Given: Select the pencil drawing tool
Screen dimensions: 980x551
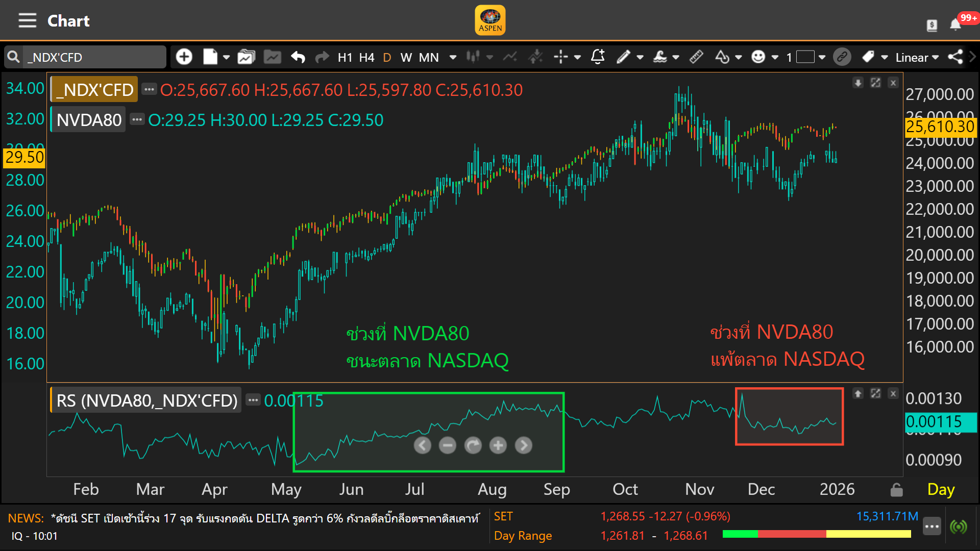Looking at the screenshot, I should 623,57.
